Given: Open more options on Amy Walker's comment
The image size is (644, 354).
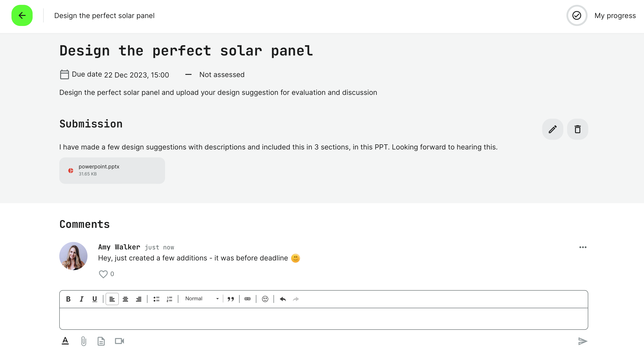Looking at the screenshot, I should (x=583, y=247).
